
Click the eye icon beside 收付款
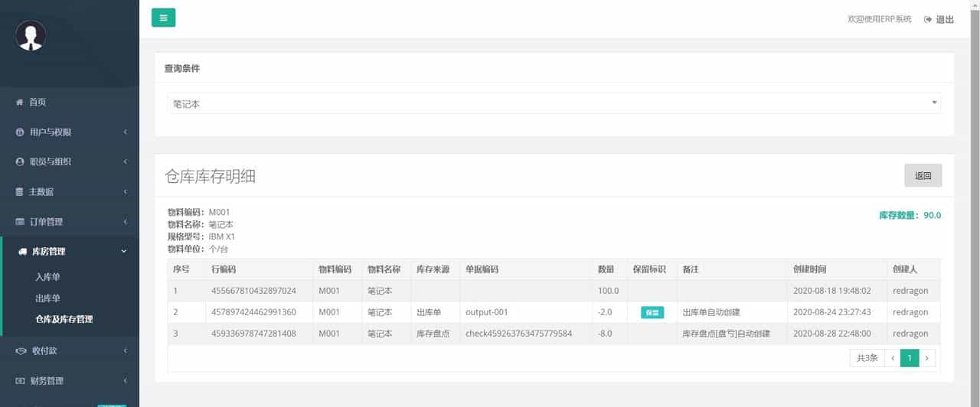pyautogui.click(x=21, y=350)
